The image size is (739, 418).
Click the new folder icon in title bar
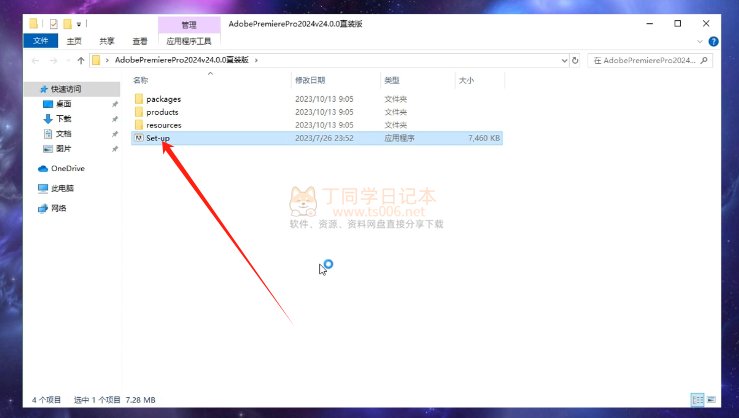[x=67, y=24]
